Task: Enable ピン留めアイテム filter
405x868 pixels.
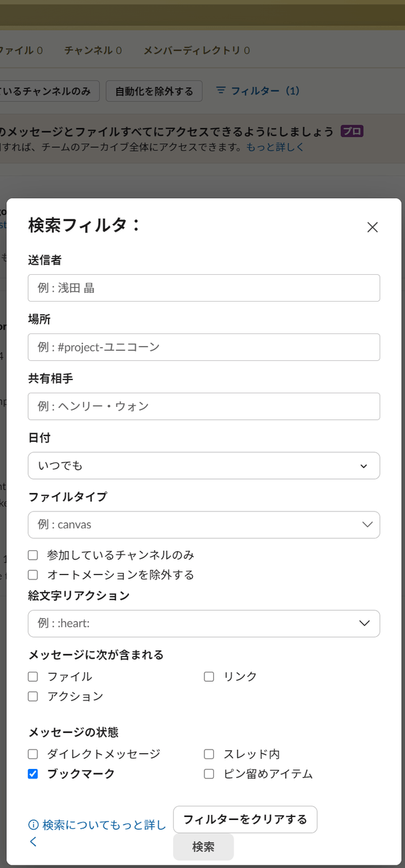Action: click(209, 773)
